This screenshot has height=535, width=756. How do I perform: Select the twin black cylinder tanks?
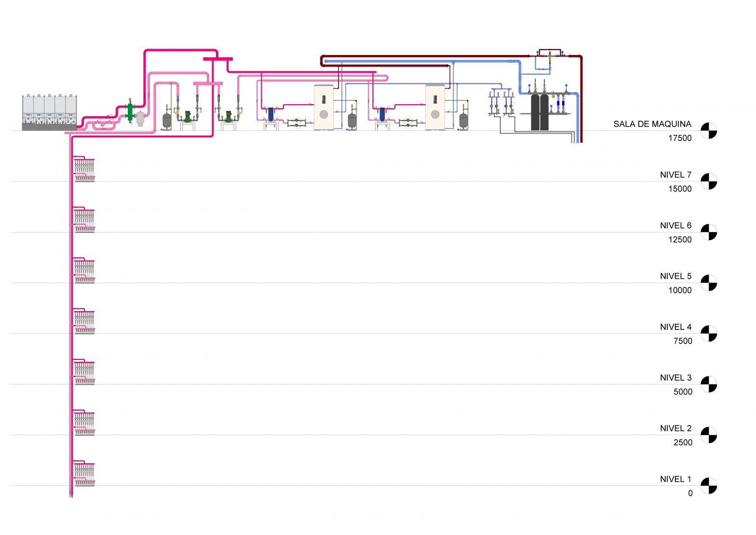[540, 112]
